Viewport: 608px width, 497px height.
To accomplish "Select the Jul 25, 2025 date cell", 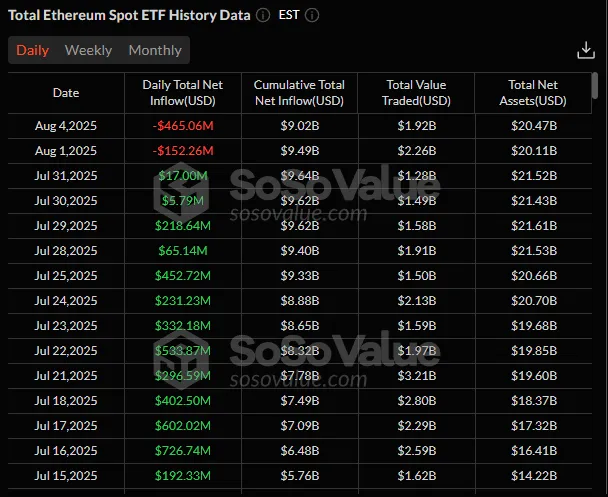I will [x=66, y=275].
